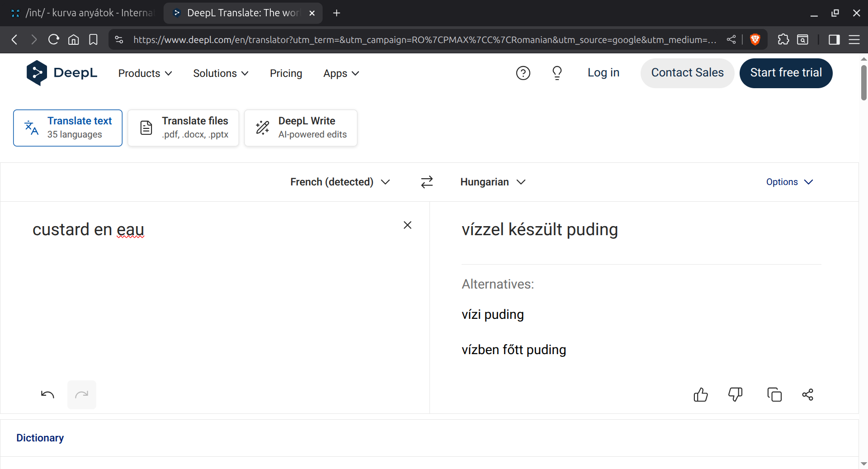The height and width of the screenshot is (469, 868).
Task: Copy the translated text
Action: click(x=774, y=394)
